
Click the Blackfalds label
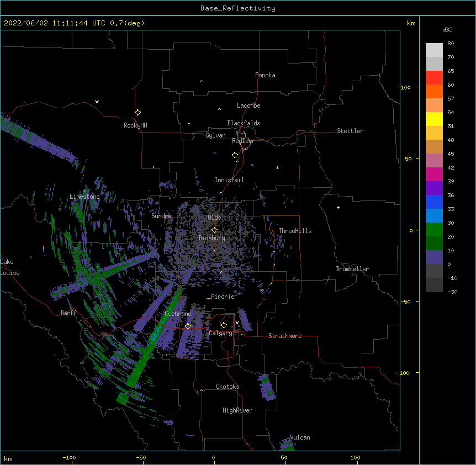[244, 123]
